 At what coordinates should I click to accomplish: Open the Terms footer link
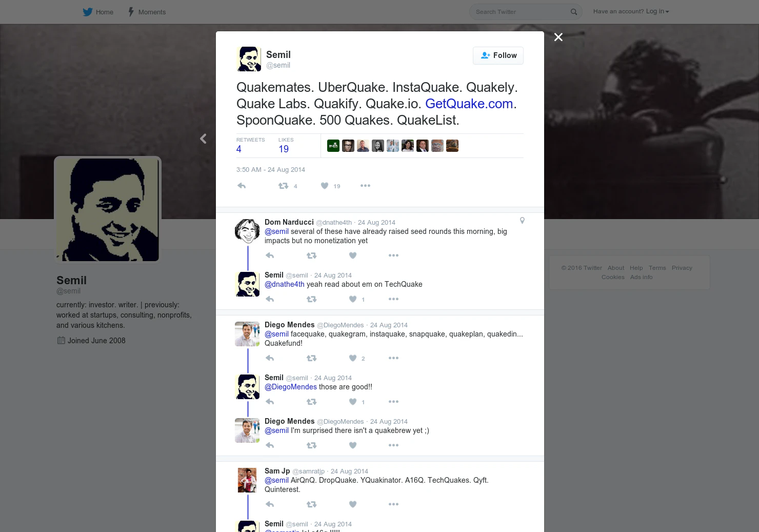point(657,268)
